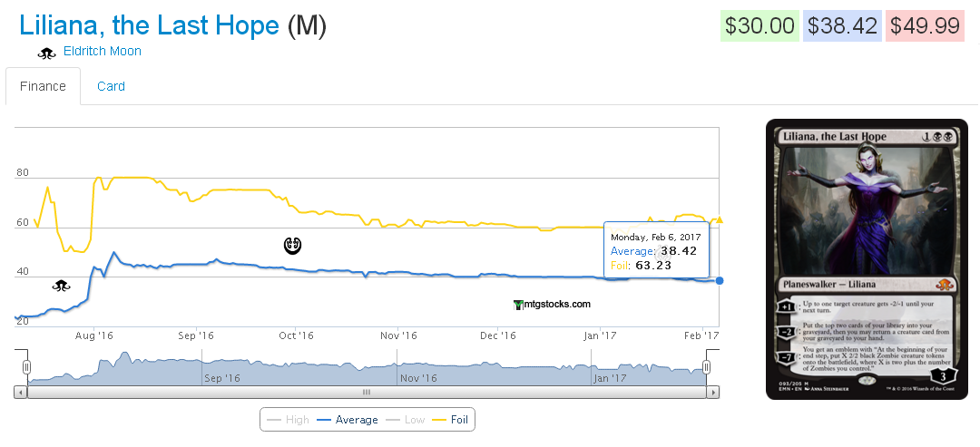Click the Eldritch Moon set symbol beside the set name
The image size is (980, 447).
pyautogui.click(x=47, y=53)
